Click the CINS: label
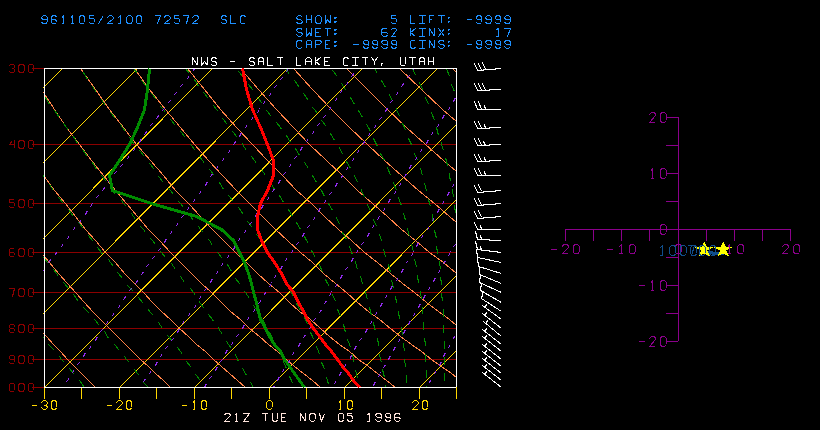The image size is (820, 430). click(x=430, y=44)
